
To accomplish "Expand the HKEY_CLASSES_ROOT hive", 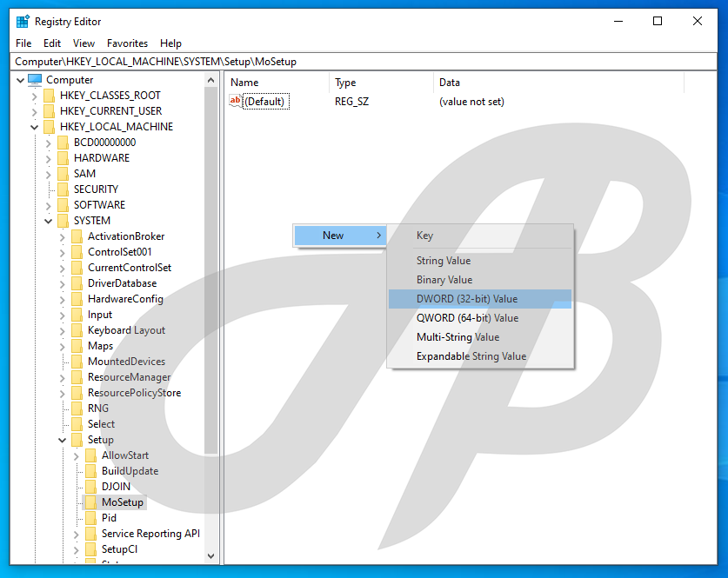I will pyautogui.click(x=34, y=96).
